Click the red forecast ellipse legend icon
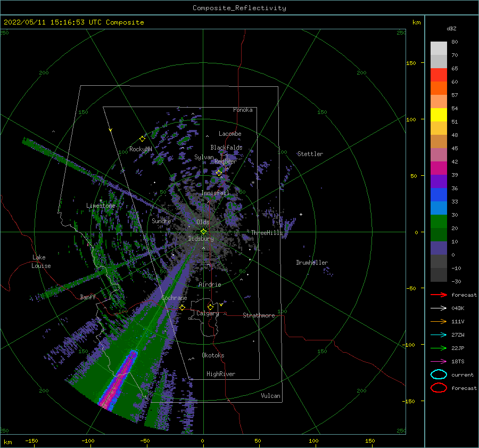Image resolution: width=479 pixels, height=448 pixels. coord(439,388)
